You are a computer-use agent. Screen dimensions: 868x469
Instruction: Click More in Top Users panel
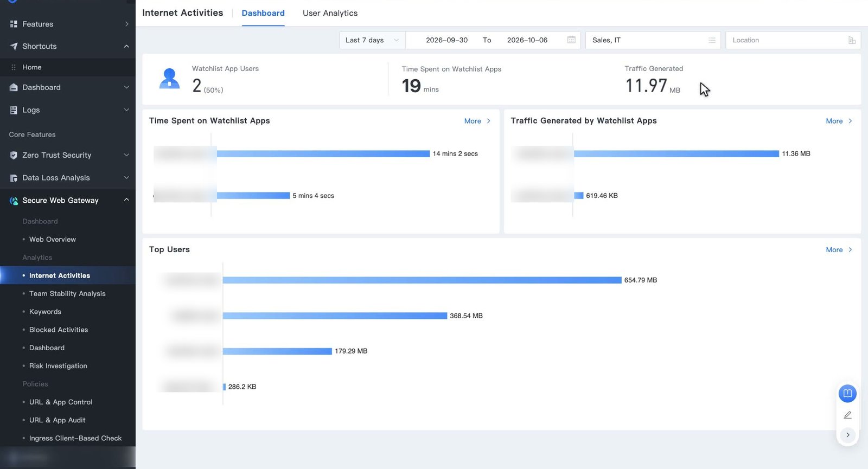click(839, 250)
